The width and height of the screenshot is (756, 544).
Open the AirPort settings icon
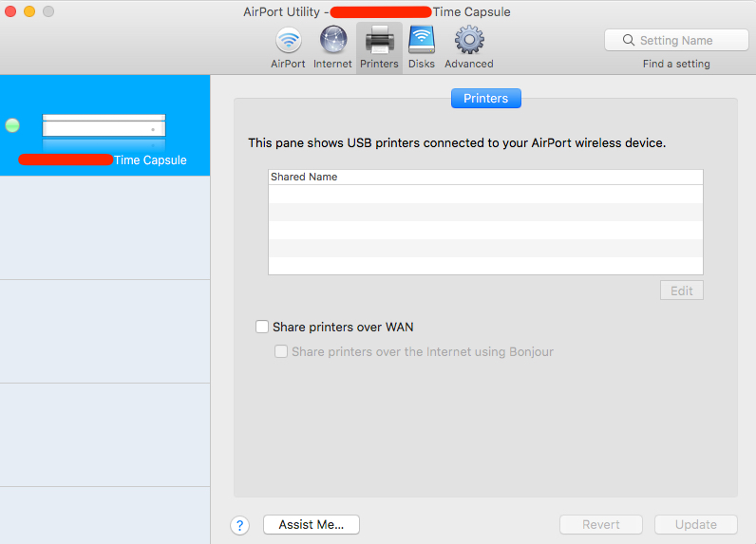pyautogui.click(x=288, y=41)
